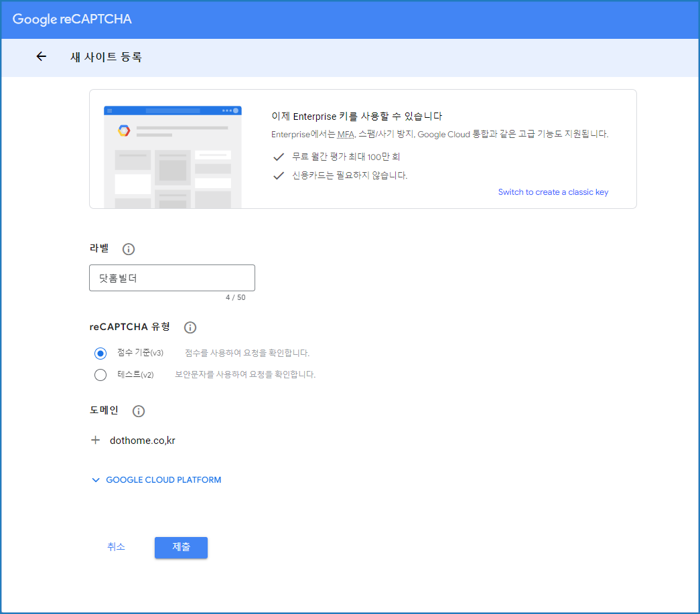
Task: Click the 새 사이트 등록 page title
Action: point(106,57)
